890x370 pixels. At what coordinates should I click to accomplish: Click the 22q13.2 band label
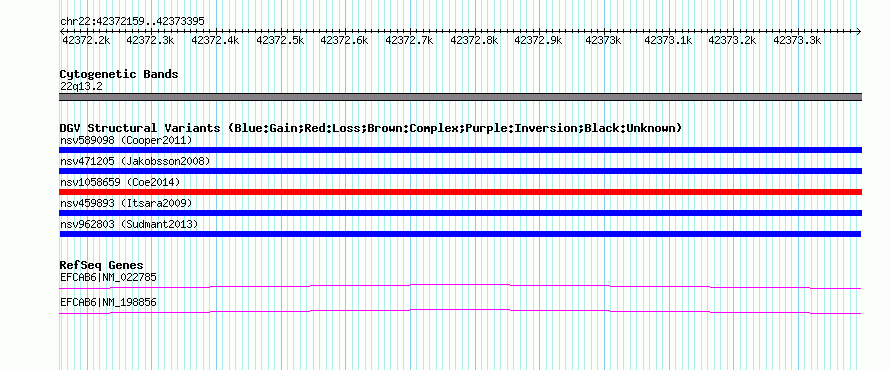(81, 87)
